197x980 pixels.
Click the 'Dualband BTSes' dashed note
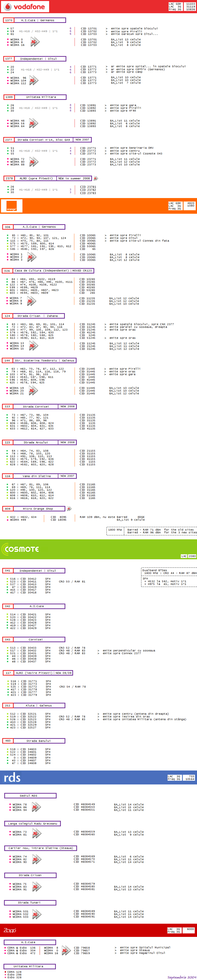[x=169, y=577]
